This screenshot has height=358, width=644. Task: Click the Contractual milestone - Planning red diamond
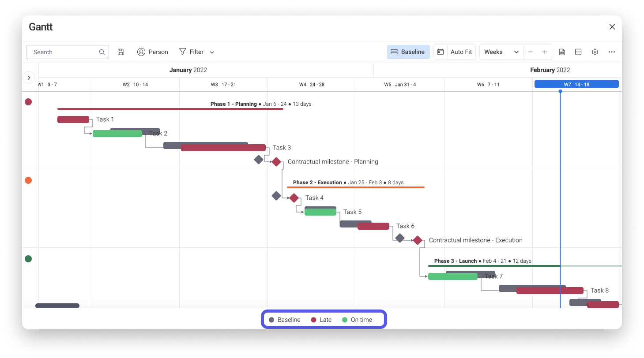tap(276, 162)
